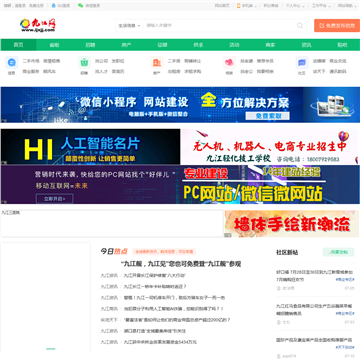
Task: Open the pink heart 相亲 icon
Action: pyautogui.click(x=229, y=62)
